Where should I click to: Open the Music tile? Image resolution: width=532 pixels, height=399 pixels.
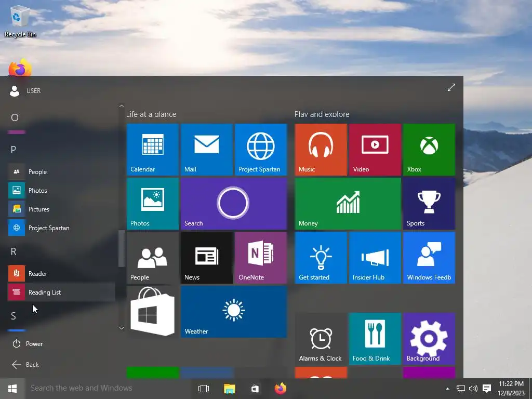click(x=321, y=150)
